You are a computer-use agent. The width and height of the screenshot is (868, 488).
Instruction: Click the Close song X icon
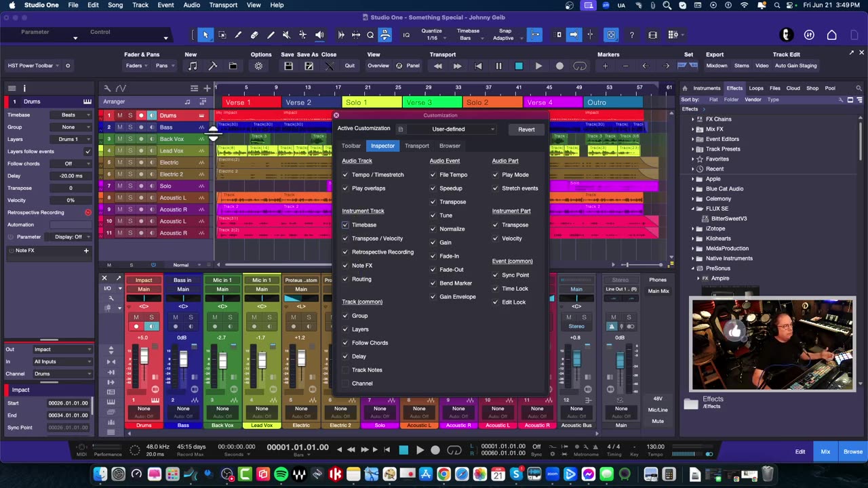pos(330,66)
